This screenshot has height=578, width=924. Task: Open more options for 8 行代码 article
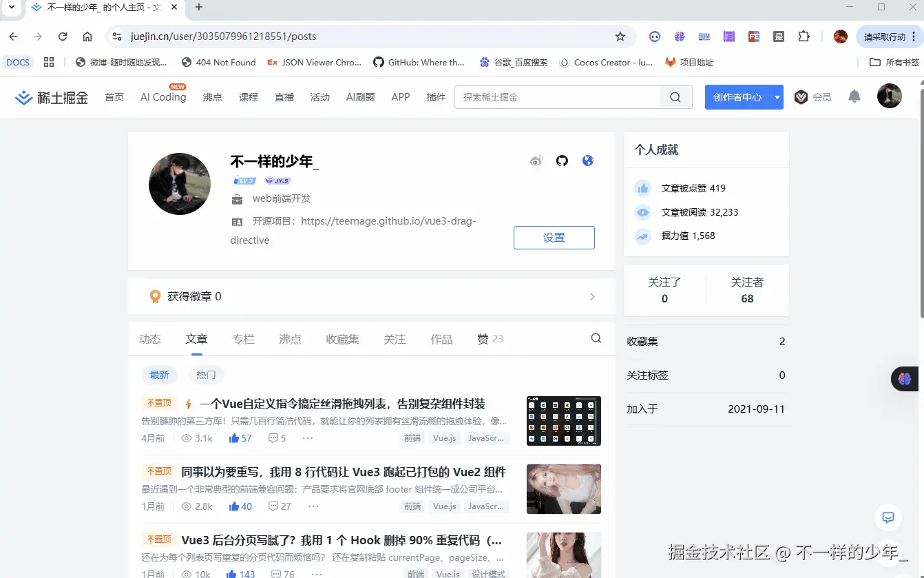[313, 506]
